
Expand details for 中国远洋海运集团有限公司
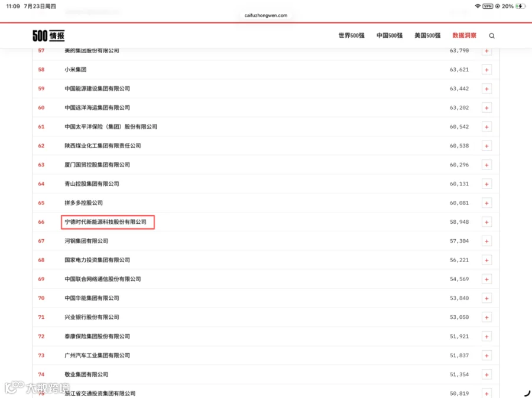[x=486, y=108]
